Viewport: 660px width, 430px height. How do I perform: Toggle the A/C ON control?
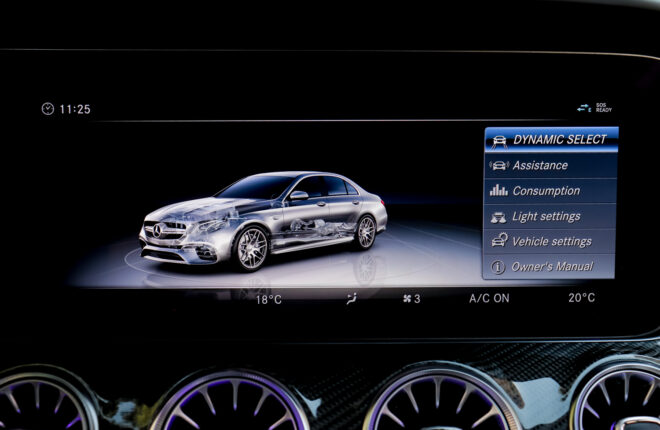489,298
